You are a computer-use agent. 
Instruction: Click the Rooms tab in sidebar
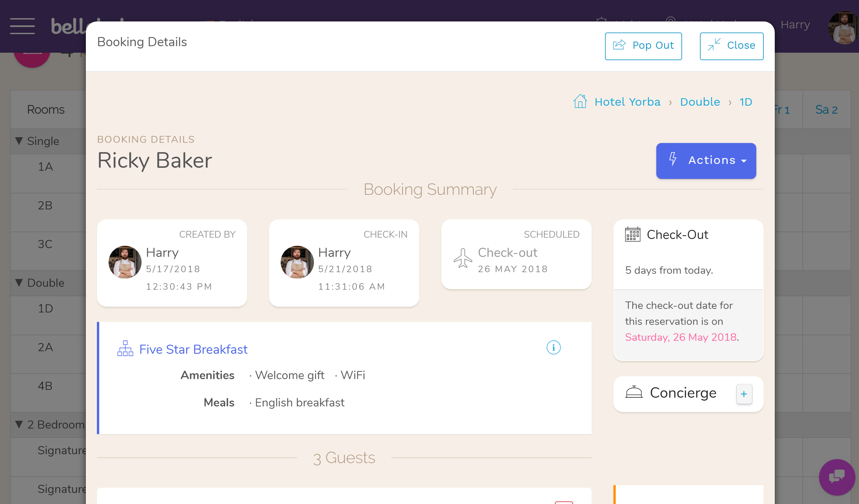[46, 109]
